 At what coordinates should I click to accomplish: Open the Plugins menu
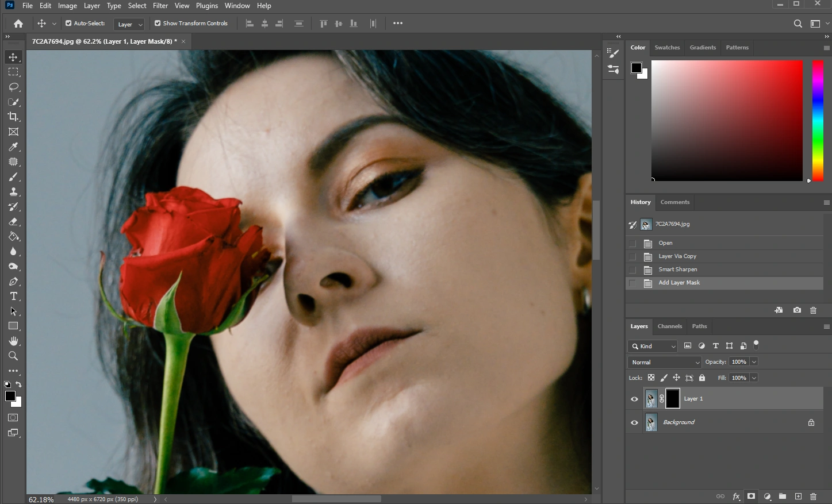coord(207,6)
